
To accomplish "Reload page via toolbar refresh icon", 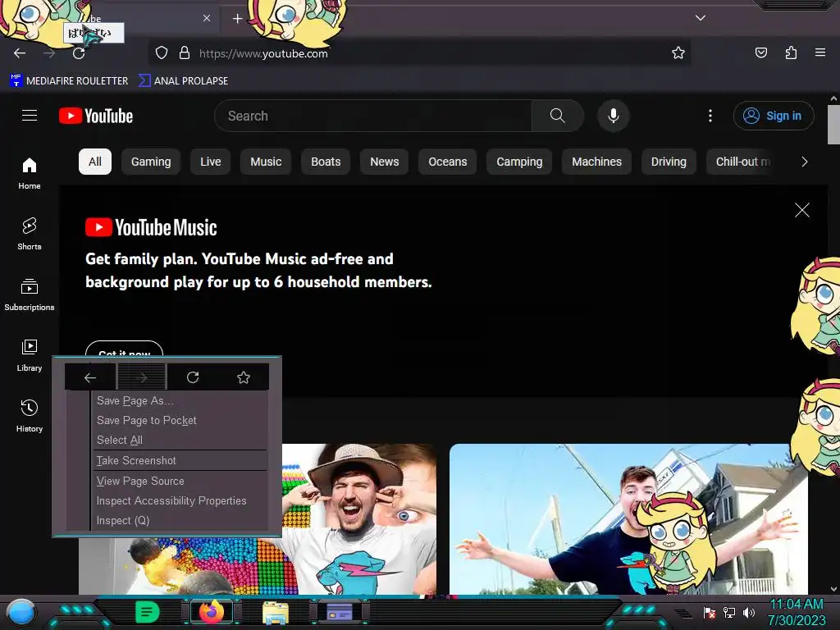I will pos(79,53).
